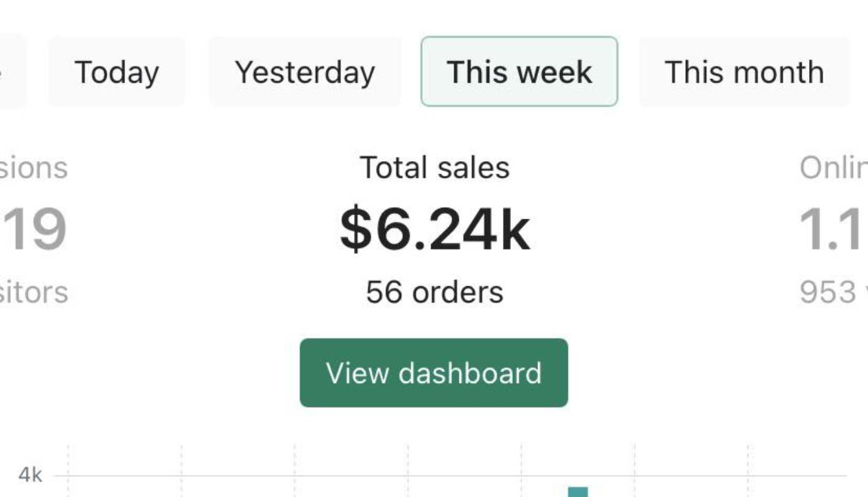868x497 pixels.
Task: Switch to the Yesterday filter
Action: pos(305,72)
